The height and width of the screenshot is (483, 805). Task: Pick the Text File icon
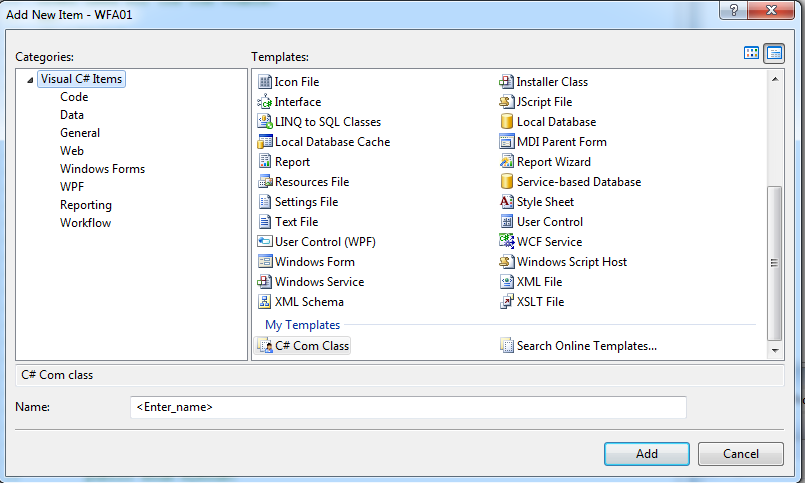pyautogui.click(x=264, y=222)
